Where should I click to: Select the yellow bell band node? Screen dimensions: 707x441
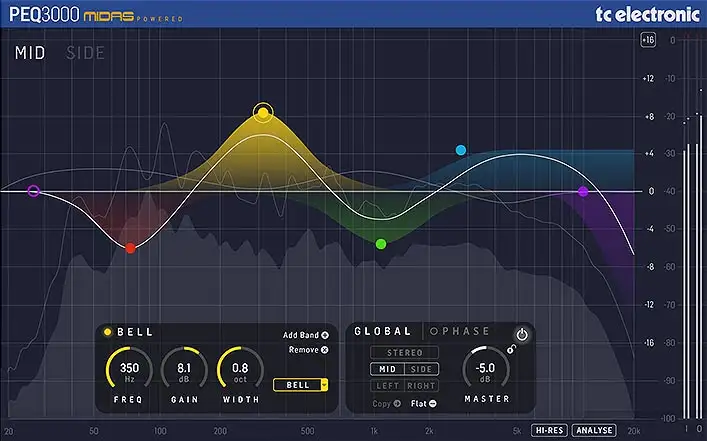pos(263,112)
